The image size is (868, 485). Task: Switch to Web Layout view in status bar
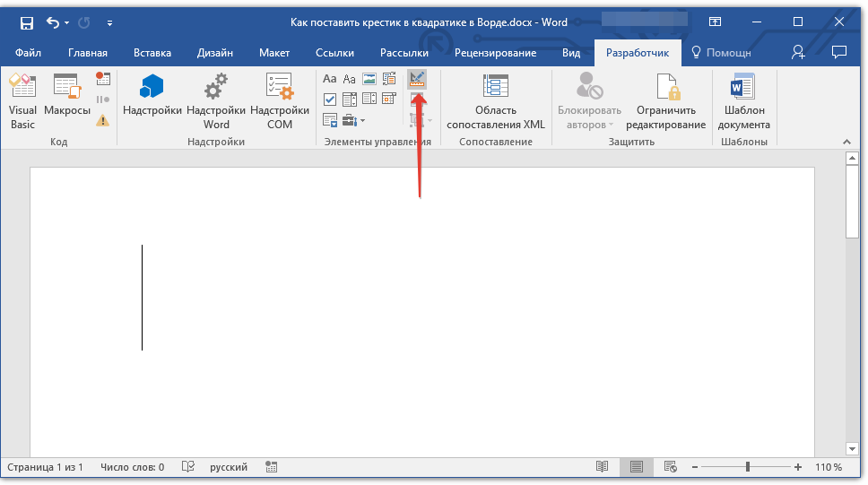[x=670, y=467]
